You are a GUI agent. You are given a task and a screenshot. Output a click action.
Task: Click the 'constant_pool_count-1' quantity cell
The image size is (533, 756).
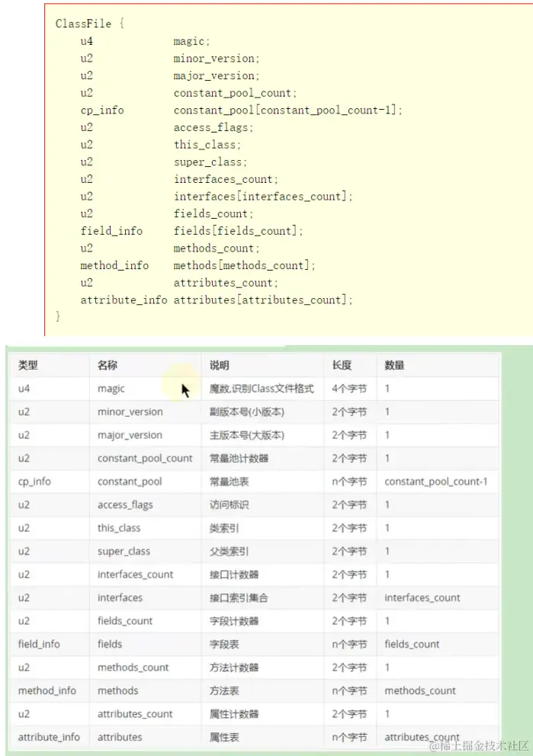pyautogui.click(x=436, y=481)
